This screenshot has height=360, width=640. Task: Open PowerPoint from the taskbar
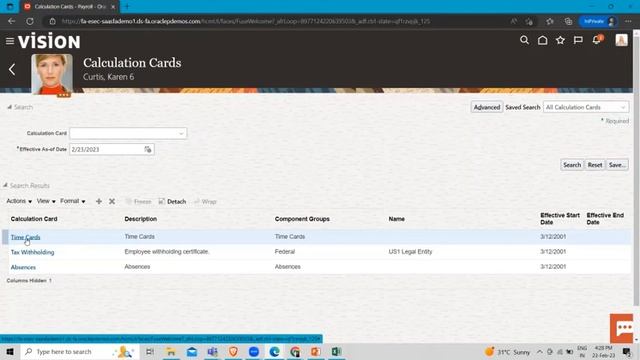(x=316, y=351)
